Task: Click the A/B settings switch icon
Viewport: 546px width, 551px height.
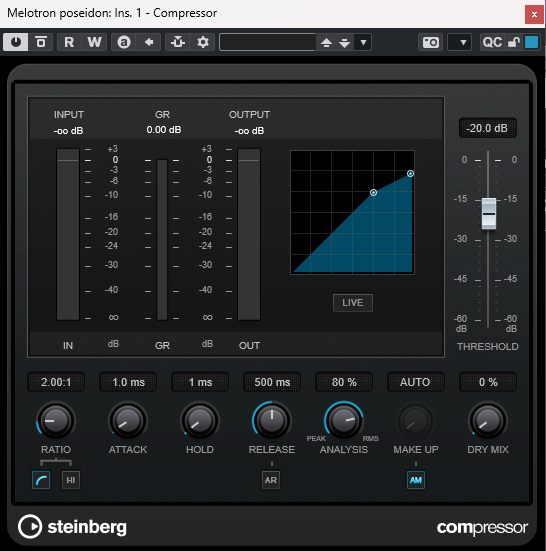Action: pos(124,42)
